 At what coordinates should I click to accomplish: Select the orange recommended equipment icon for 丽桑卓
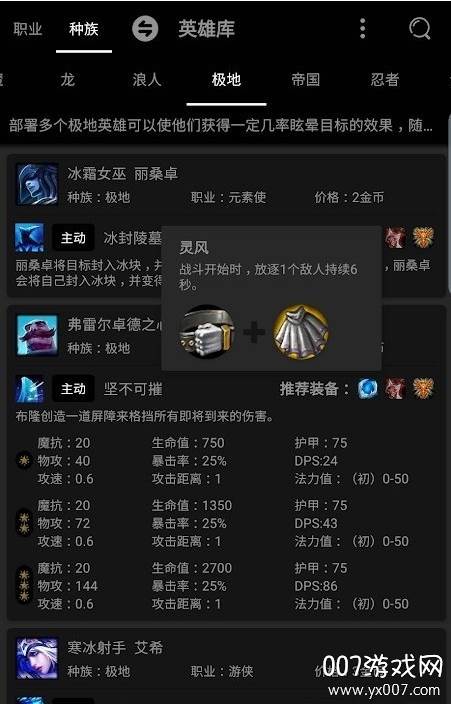423,238
